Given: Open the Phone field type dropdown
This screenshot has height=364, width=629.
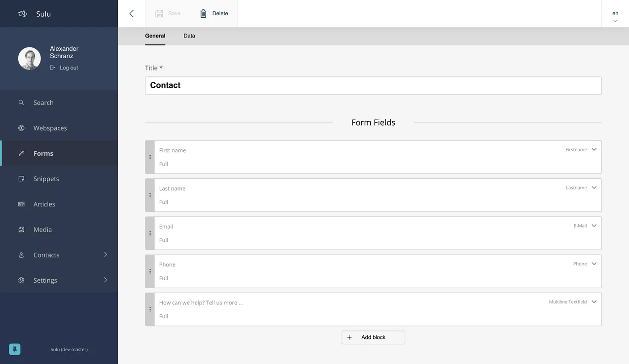Looking at the screenshot, I should 594,263.
